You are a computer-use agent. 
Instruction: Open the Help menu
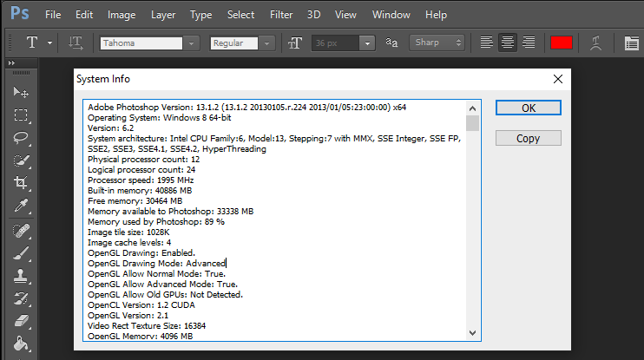tap(436, 15)
